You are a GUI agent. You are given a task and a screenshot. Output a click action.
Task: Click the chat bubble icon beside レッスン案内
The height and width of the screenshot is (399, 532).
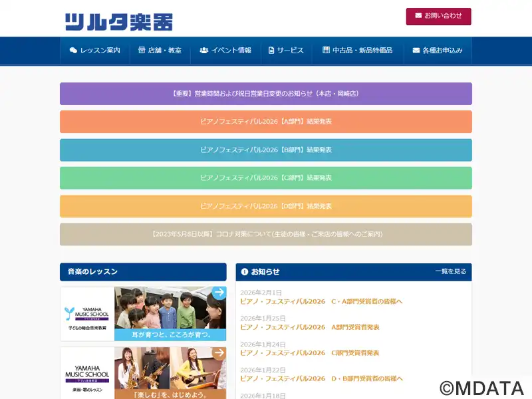point(73,51)
